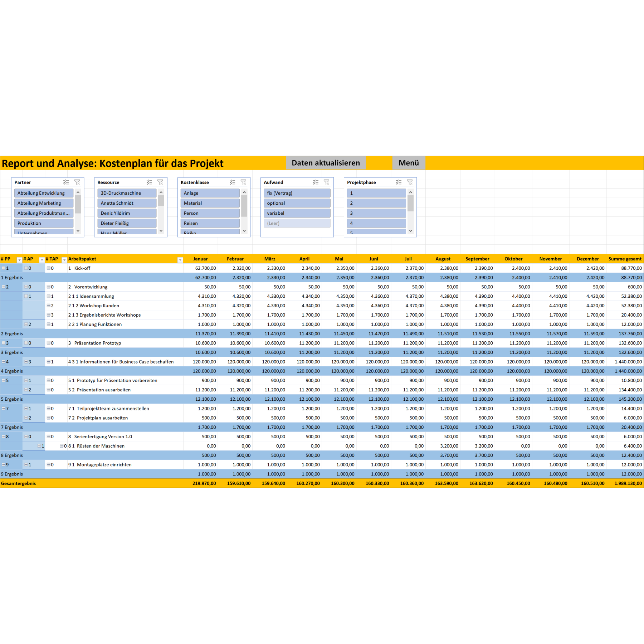Enable multi-select in the Projektphase slicer
644x644 pixels.
coord(398,182)
